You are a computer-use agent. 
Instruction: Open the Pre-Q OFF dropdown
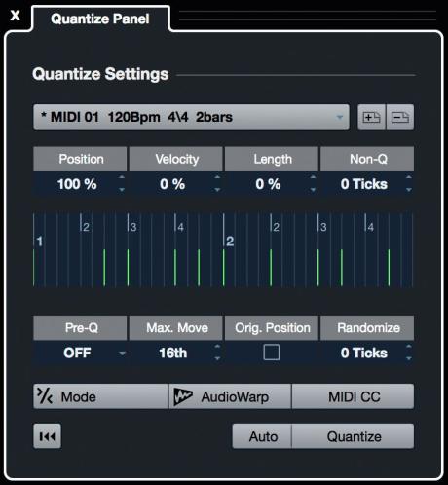[80, 353]
